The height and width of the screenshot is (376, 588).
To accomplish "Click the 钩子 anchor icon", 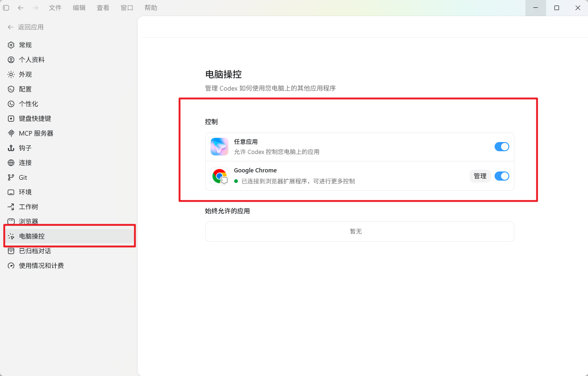I will click(x=11, y=148).
